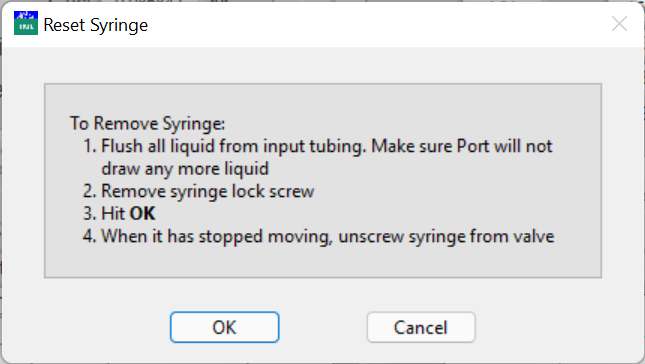This screenshot has height=364, width=645.
Task: Cancel the syringe reset
Action: (x=421, y=327)
